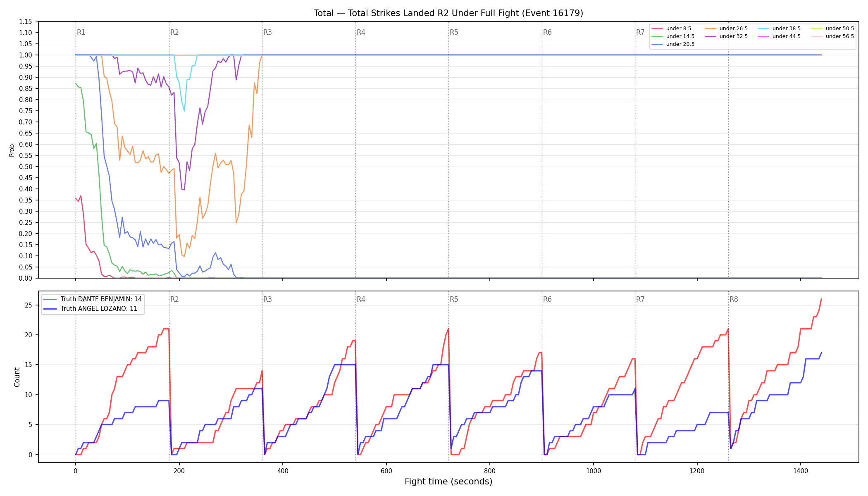Image resolution: width=868 pixels, height=496 pixels.
Task: Click the chart title mentioning Event 16179
Action: coord(448,13)
